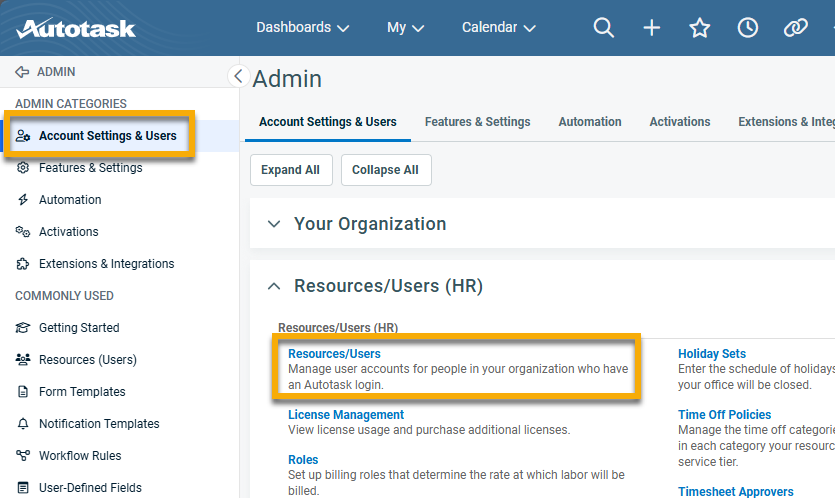Open the Dashboards dropdown menu
The width and height of the screenshot is (835, 498).
[x=302, y=27]
